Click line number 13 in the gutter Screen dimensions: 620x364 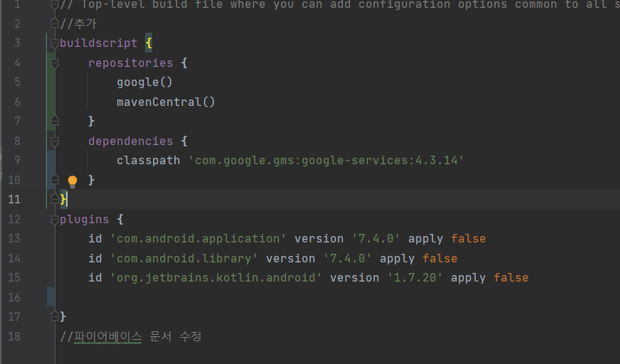click(14, 239)
